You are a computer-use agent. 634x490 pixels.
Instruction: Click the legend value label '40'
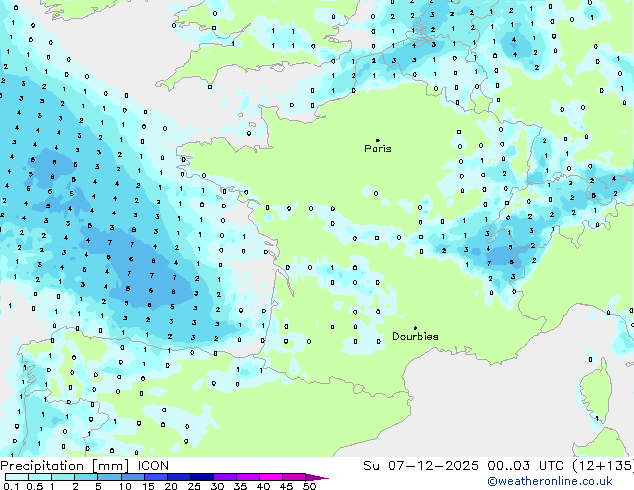(263, 486)
